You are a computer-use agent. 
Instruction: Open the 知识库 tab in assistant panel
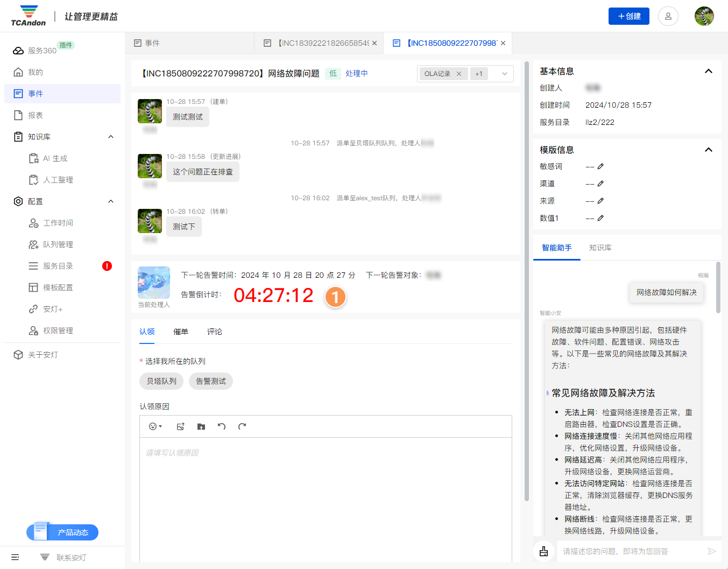click(600, 248)
